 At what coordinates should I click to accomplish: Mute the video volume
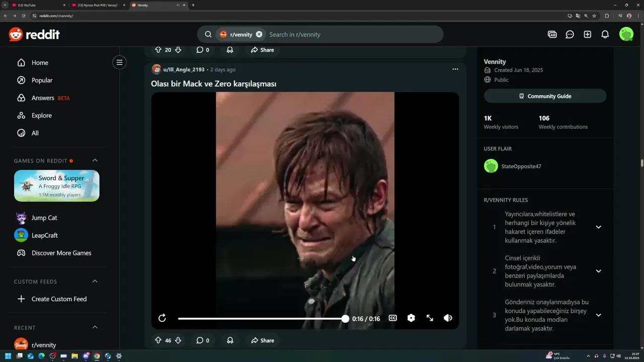448,318
